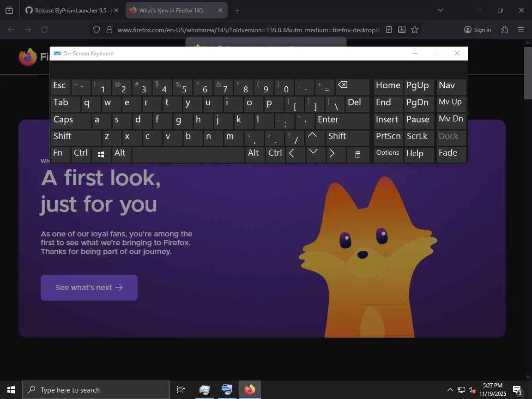Toggle the right Ctrl key on the keyboard
532x399 pixels.
[x=275, y=155]
